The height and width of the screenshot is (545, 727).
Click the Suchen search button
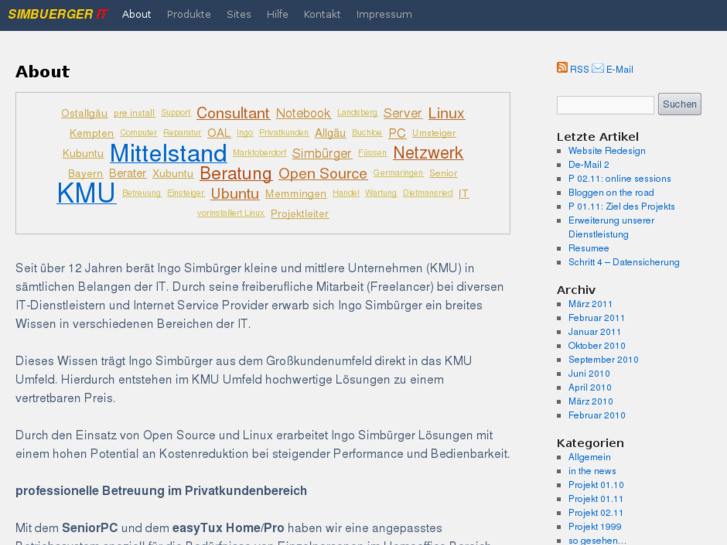tap(679, 104)
